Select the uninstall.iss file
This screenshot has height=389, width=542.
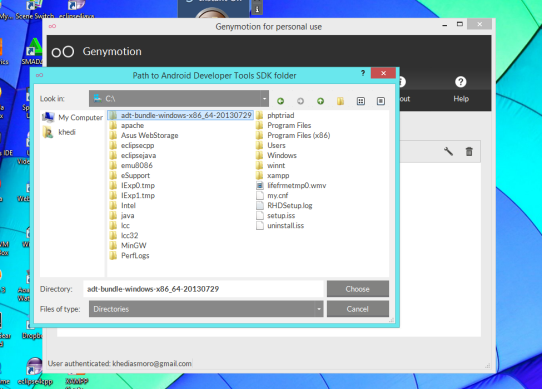280,225
